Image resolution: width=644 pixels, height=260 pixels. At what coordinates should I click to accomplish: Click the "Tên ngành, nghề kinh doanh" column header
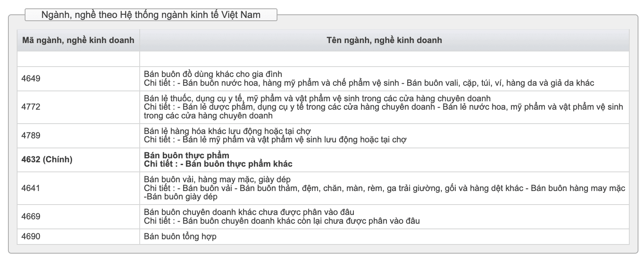pos(384,40)
